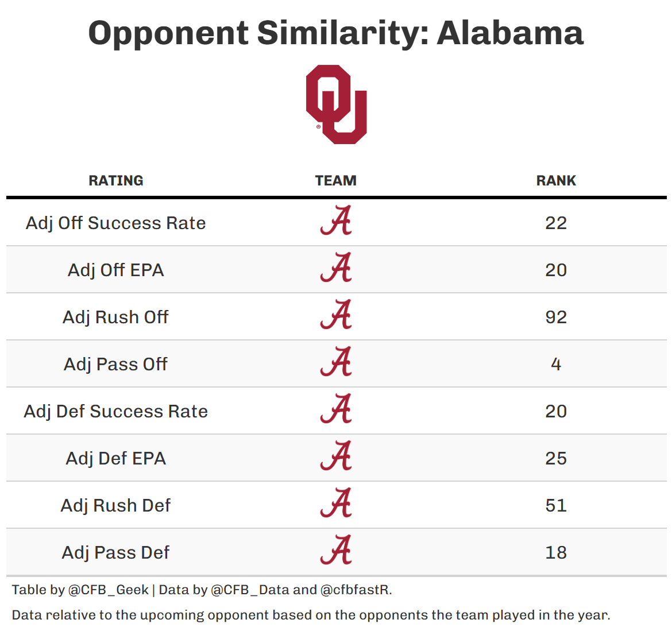Click the Adj Off Success Rate label

[x=116, y=223]
